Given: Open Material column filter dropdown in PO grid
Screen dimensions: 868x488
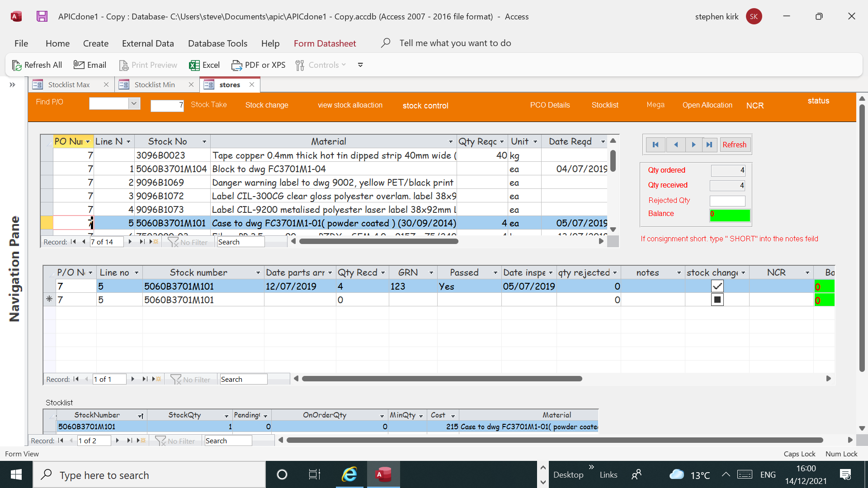Looking at the screenshot, I should pos(451,142).
